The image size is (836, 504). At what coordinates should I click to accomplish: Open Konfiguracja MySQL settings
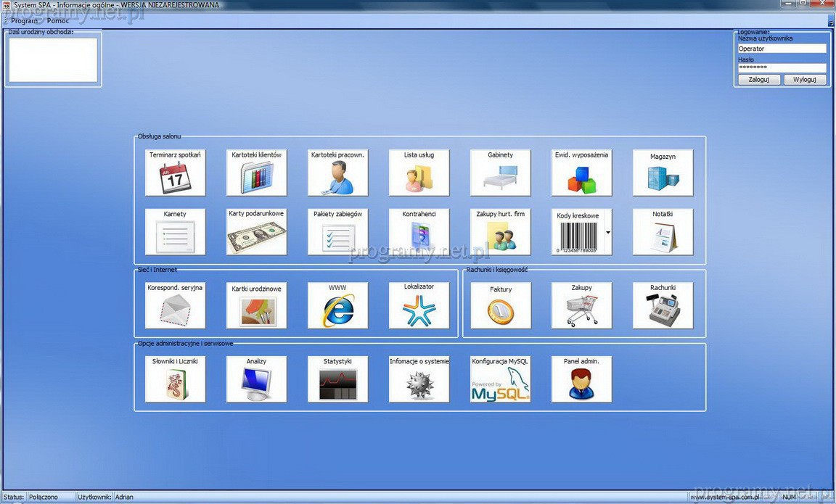[x=500, y=379]
